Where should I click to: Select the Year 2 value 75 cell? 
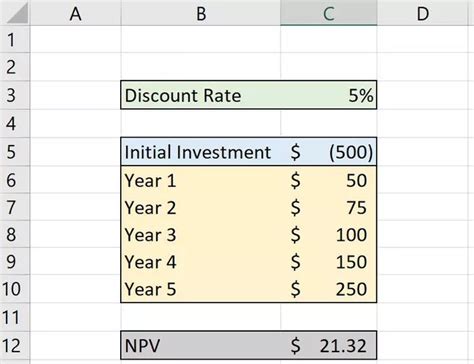point(329,207)
